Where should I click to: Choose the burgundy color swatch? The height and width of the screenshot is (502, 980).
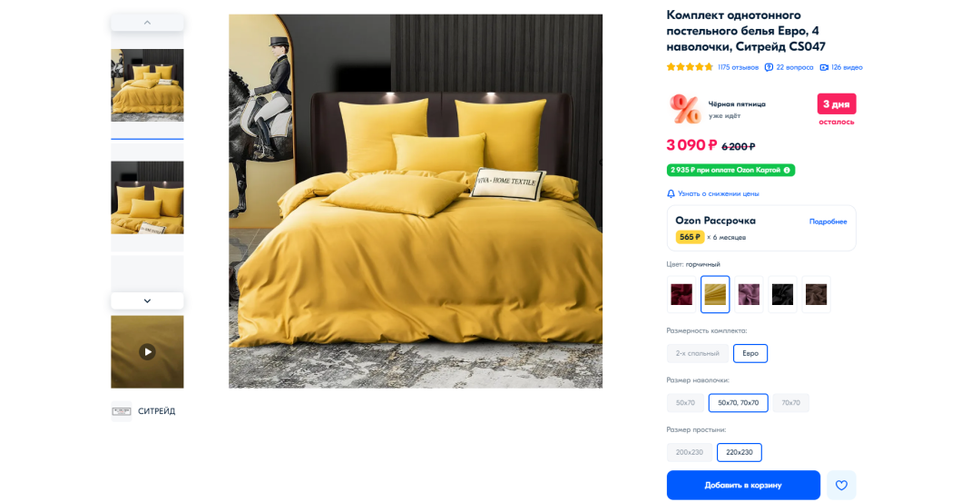point(681,294)
